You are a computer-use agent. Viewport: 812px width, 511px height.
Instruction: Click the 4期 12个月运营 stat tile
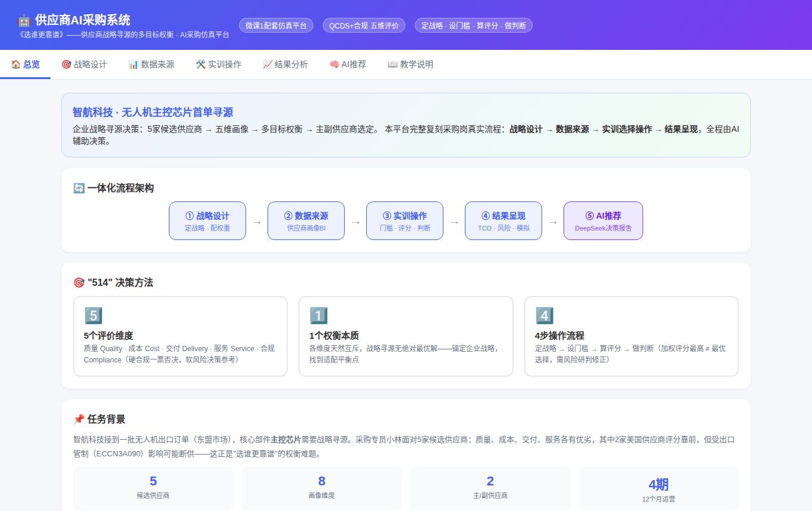659,488
